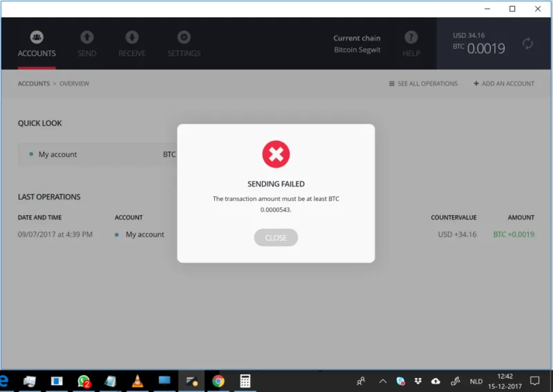This screenshot has width=553, height=392.
Task: Click the Current chain Bitcoin Segwit label
Action: (357, 44)
